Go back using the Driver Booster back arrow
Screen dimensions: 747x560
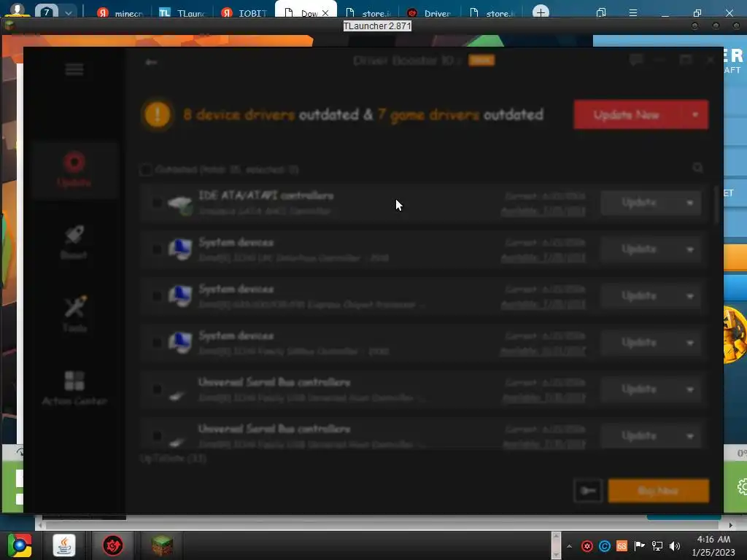(x=151, y=62)
